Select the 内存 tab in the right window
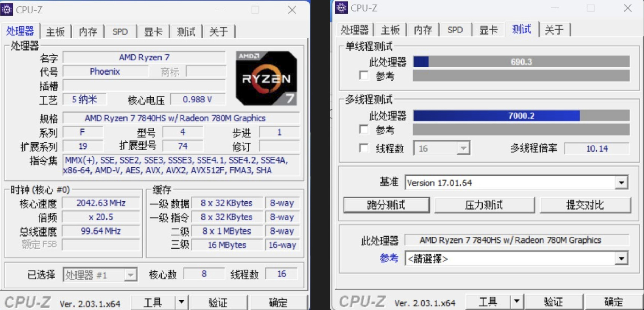The image size is (644, 310). click(x=423, y=30)
